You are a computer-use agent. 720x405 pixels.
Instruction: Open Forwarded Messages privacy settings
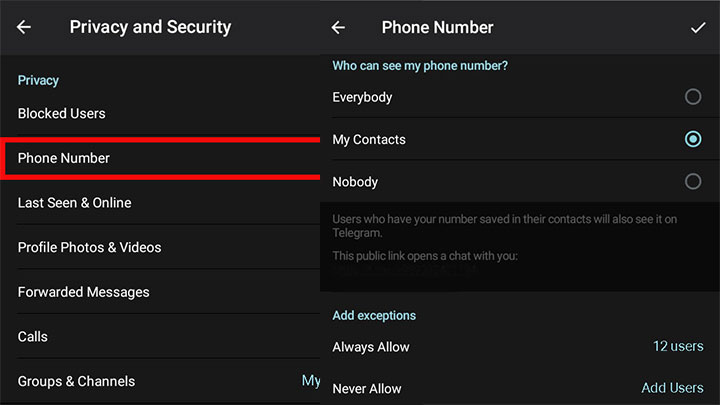pyautogui.click(x=160, y=292)
